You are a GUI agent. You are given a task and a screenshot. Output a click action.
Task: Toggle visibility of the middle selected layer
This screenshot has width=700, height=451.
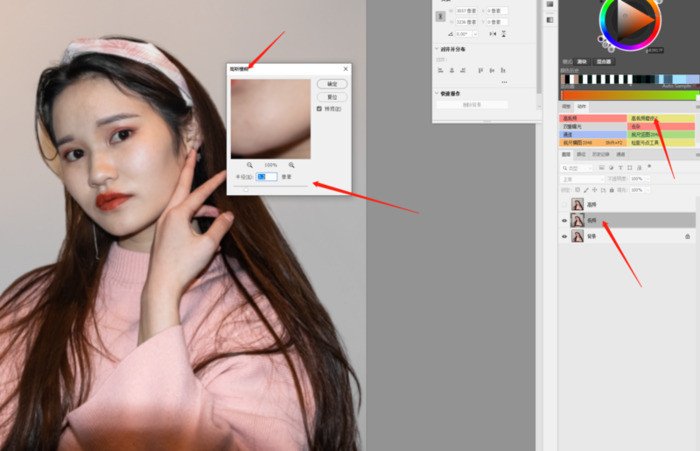pyautogui.click(x=565, y=220)
